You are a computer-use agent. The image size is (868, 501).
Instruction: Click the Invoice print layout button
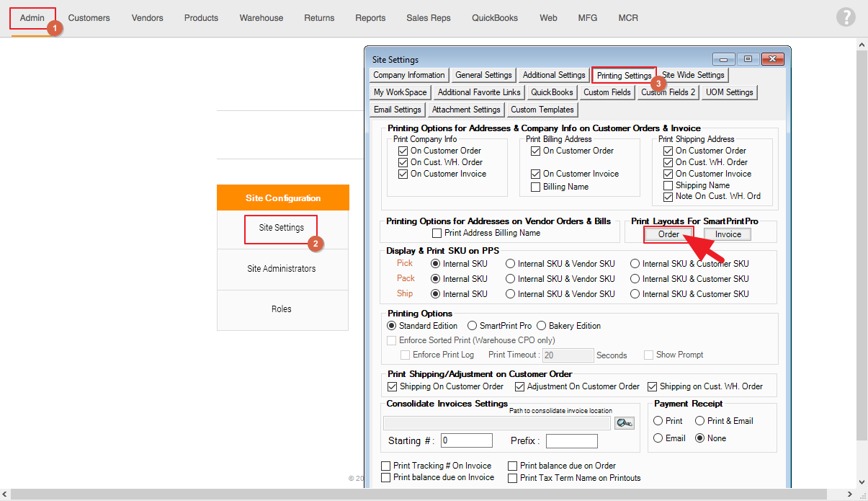pos(728,234)
